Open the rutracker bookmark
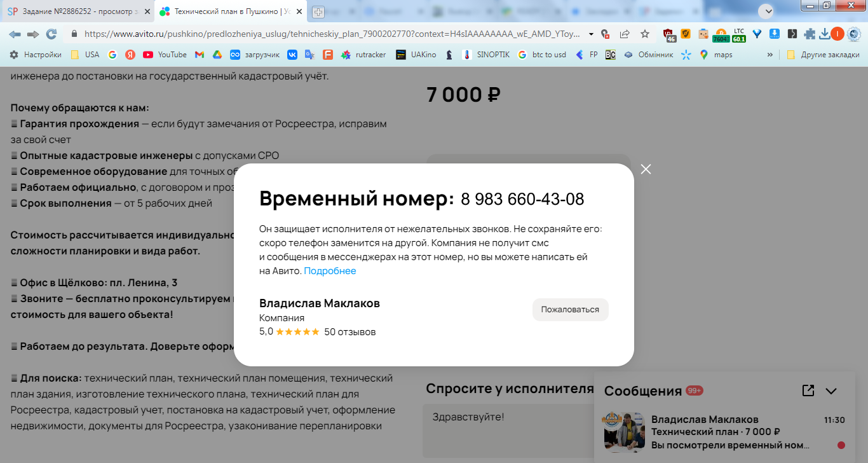Viewport: 868px width, 463px height. [x=363, y=55]
